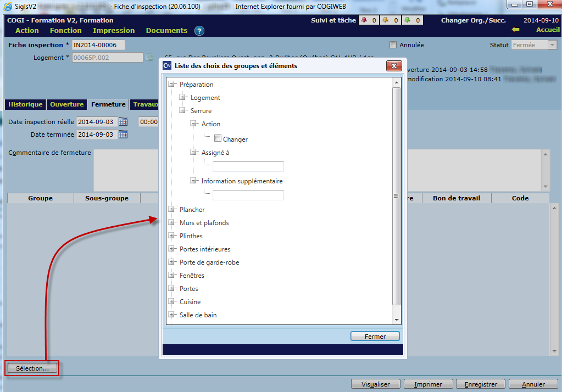
Task: Click the orange bell notification icon
Action: coord(386,20)
